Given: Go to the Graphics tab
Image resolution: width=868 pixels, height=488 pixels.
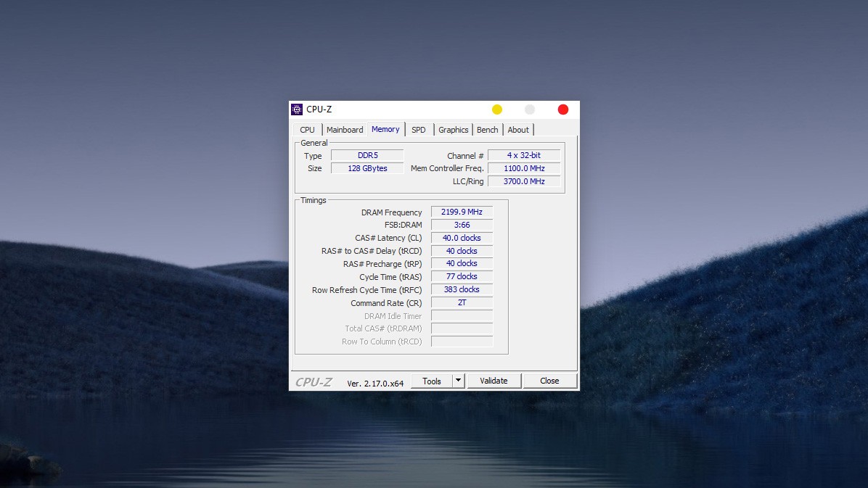Looking at the screenshot, I should [x=453, y=130].
